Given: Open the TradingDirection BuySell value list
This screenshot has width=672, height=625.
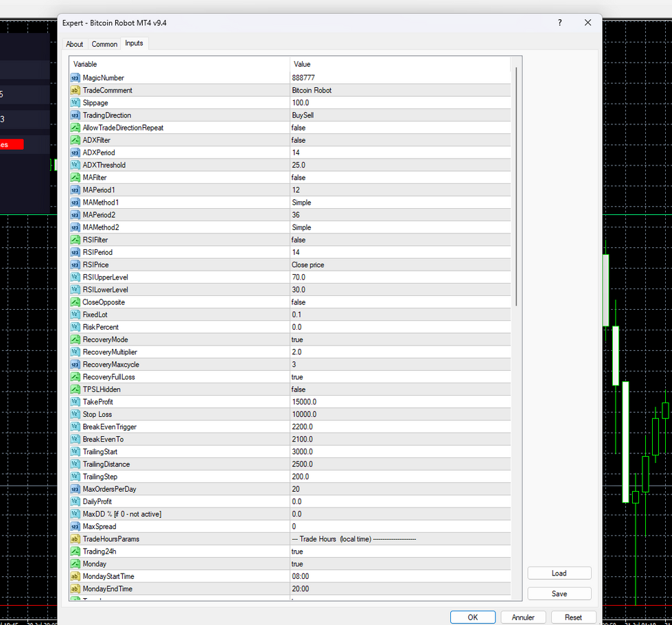Looking at the screenshot, I should click(400, 115).
